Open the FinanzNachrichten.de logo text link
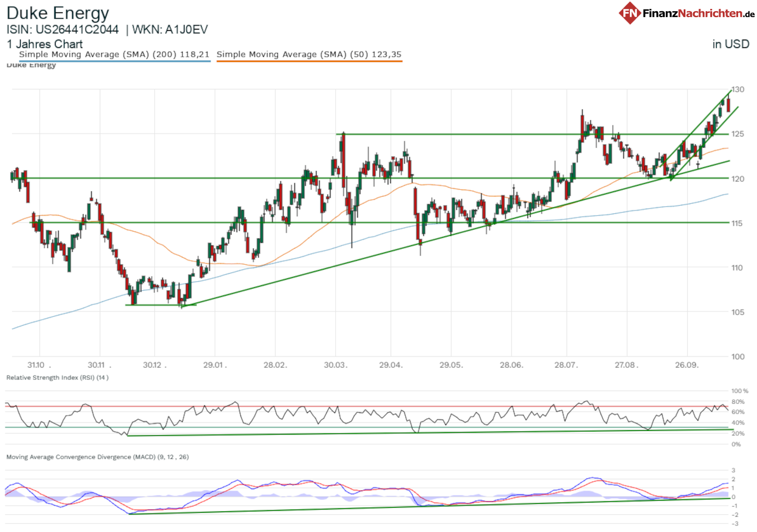This screenshot has height=532, width=757. (698, 13)
